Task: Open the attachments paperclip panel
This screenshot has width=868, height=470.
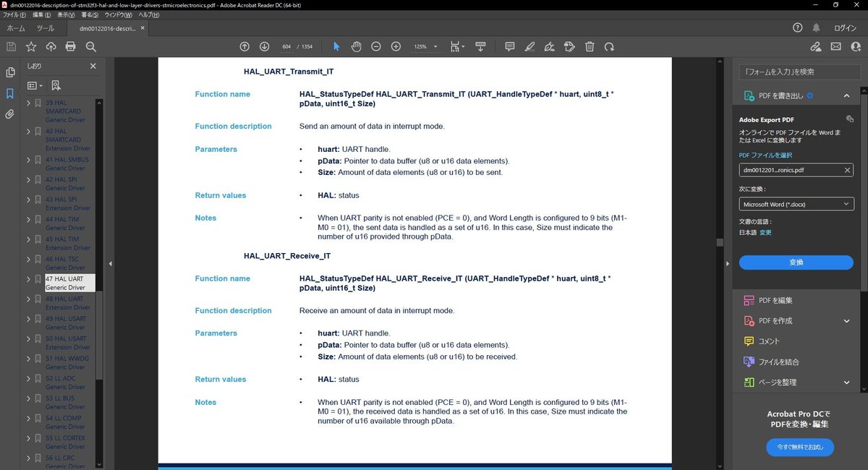Action: pyautogui.click(x=10, y=114)
